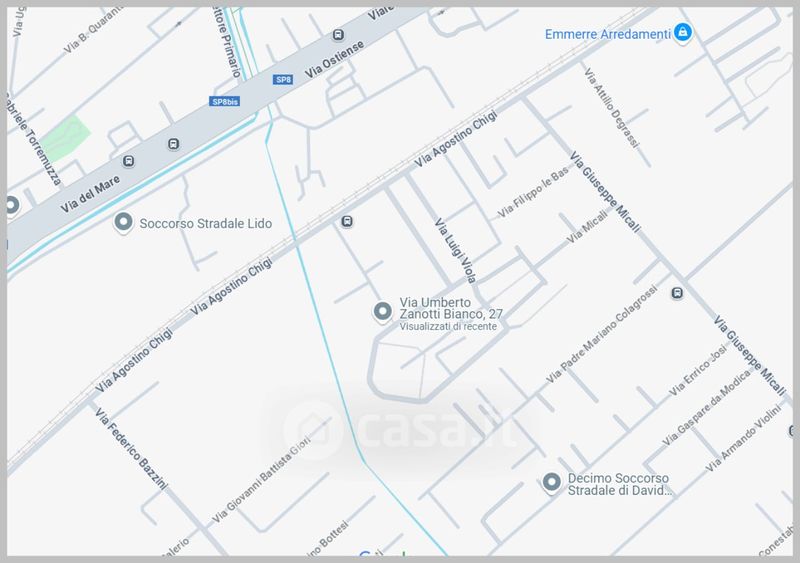Viewport: 800px width, 563px height.
Task: Click the bus stop icon near SP8 shield
Action: (x=338, y=35)
